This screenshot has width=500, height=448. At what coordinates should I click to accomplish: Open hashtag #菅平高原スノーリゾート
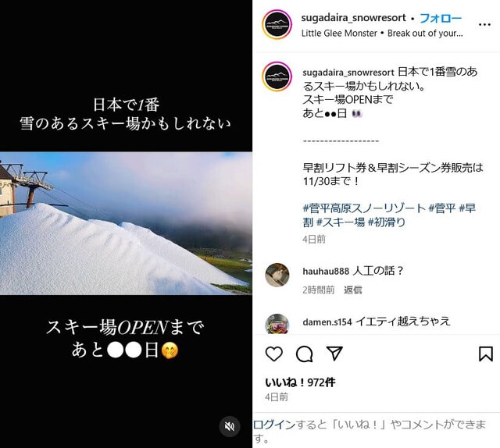point(364,208)
